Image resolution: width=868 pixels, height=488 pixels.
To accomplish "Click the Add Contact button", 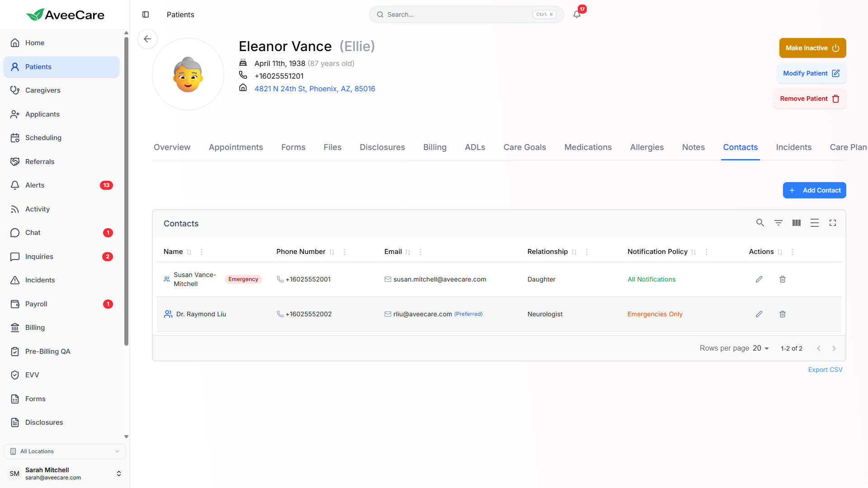I will pos(814,190).
